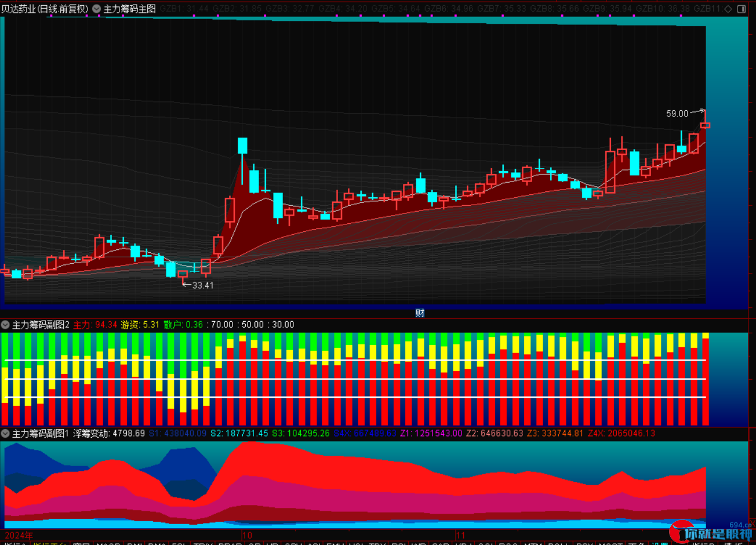
Task: Select the GZB7: 35.33 value
Action: click(502, 9)
